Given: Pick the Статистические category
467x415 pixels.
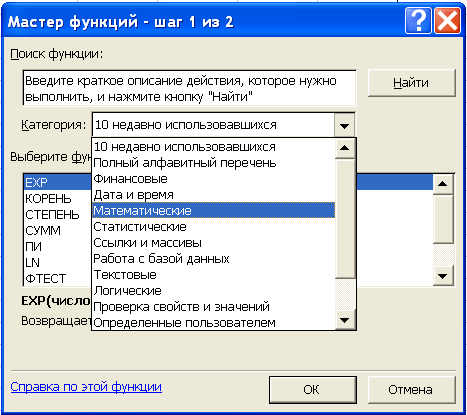Looking at the screenshot, I should (x=213, y=227).
